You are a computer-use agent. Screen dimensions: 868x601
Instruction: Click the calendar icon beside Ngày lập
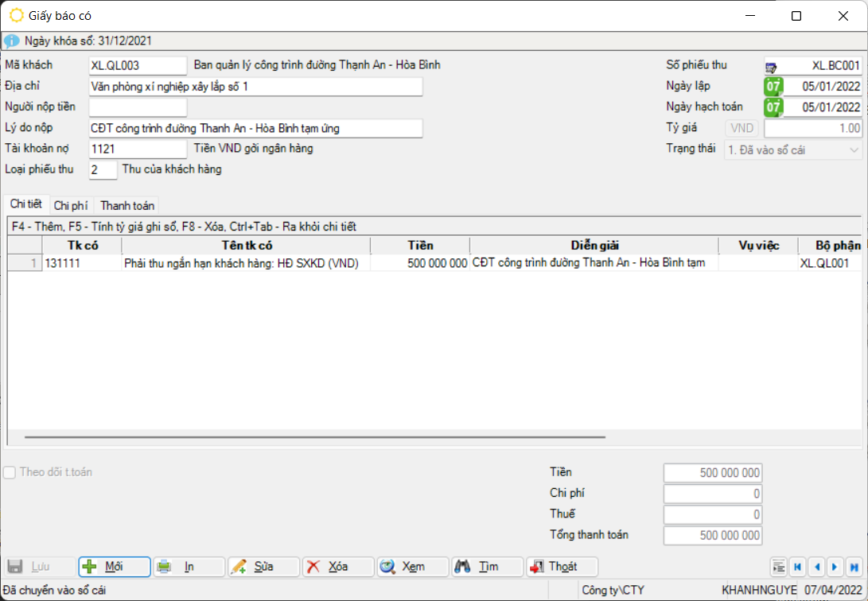pos(773,87)
